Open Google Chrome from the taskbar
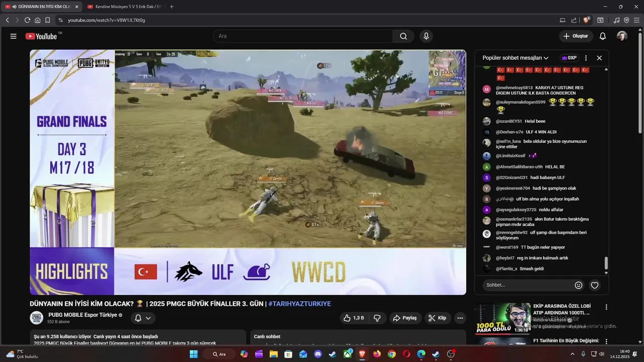Screen dimensions: 644x362 click(391, 354)
